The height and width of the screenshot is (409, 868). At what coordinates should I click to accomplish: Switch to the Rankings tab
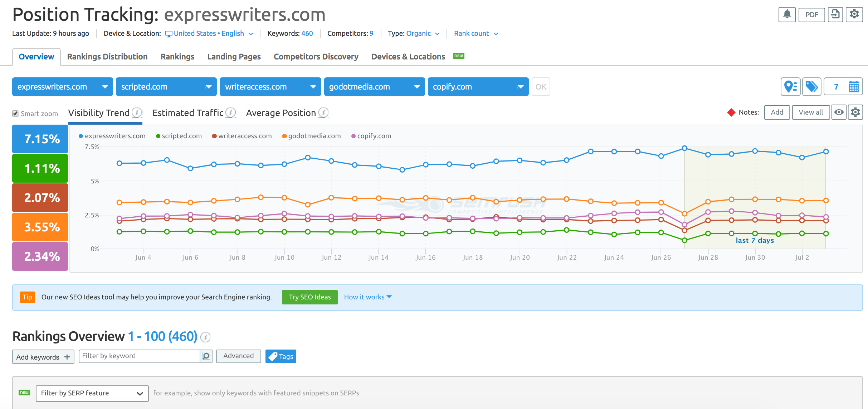point(177,57)
